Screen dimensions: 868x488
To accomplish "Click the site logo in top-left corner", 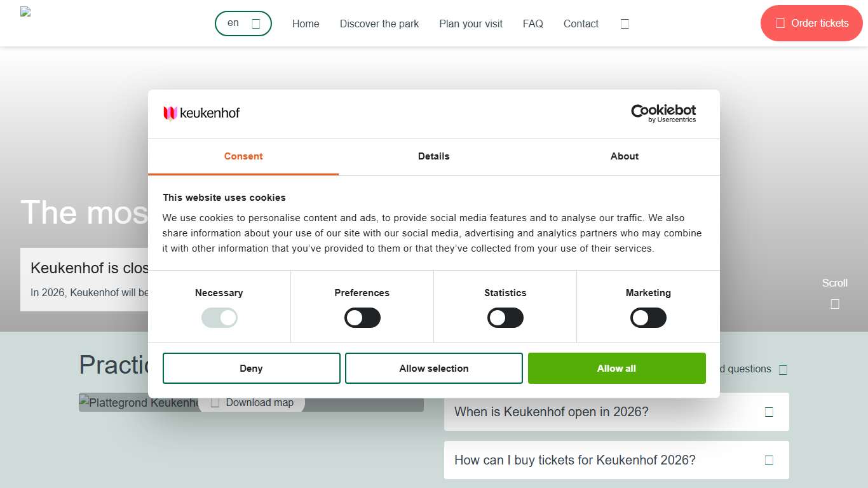I will [25, 11].
